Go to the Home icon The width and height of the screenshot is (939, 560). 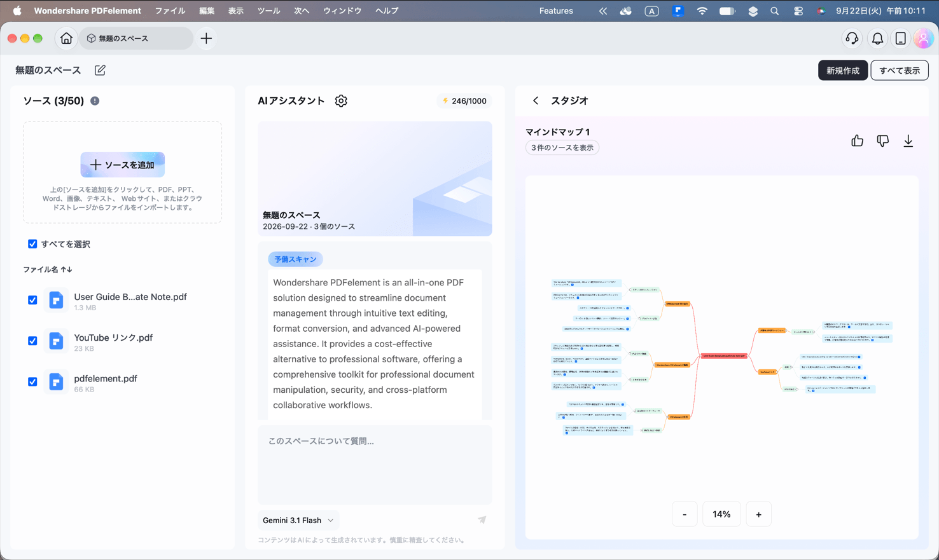(66, 39)
